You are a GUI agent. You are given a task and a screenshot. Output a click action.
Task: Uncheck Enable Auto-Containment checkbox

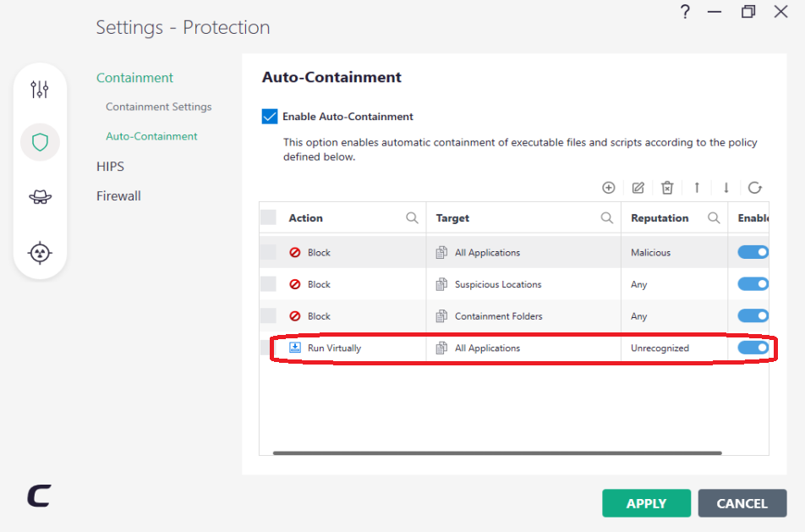(x=270, y=117)
